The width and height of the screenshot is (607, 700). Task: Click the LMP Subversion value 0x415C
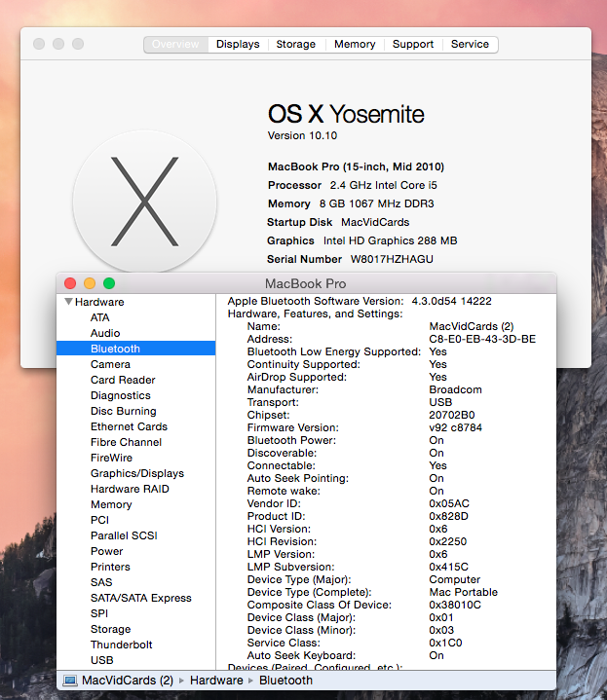pos(449,567)
